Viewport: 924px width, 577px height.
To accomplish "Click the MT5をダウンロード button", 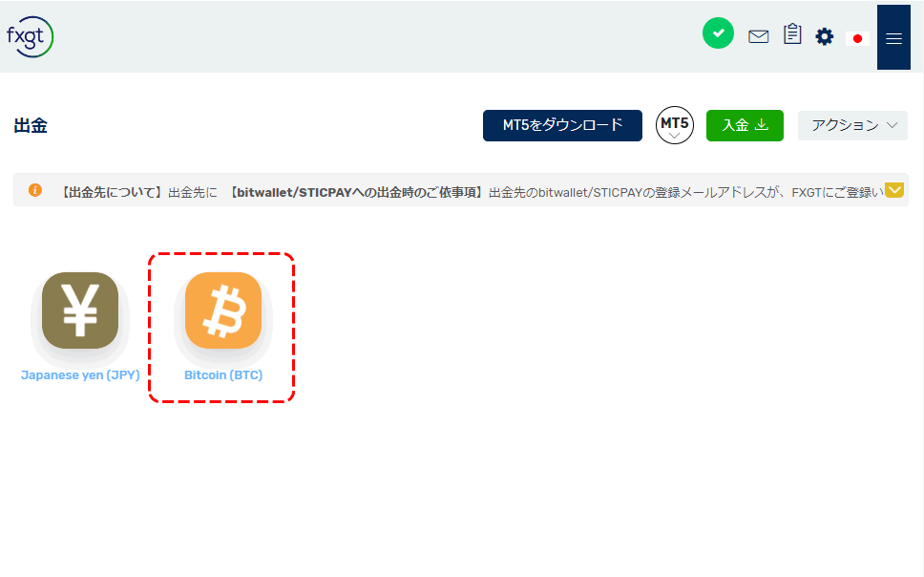I will pyautogui.click(x=562, y=125).
